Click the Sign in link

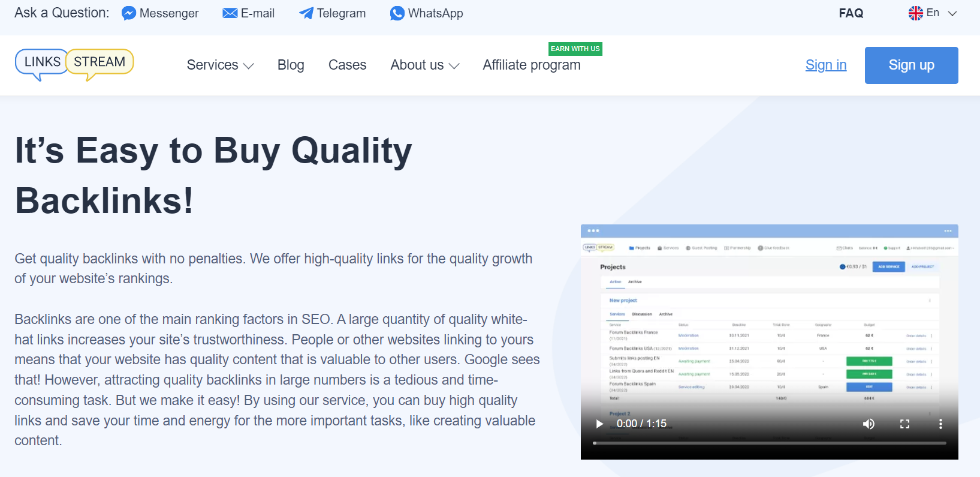click(x=825, y=65)
